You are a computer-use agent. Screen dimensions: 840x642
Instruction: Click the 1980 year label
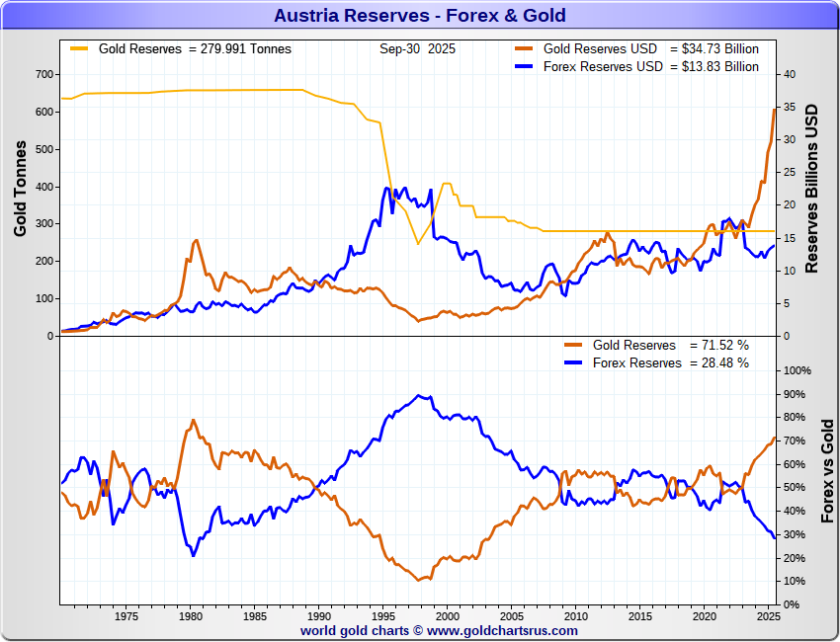[190, 616]
